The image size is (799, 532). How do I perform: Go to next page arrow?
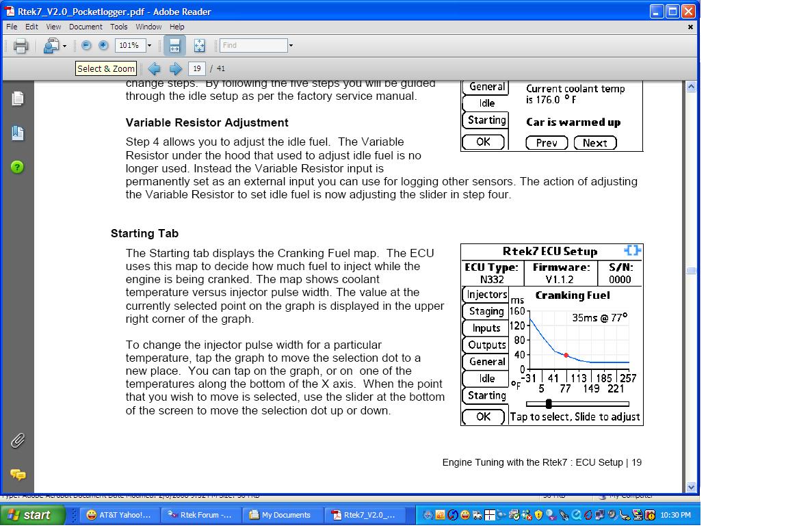click(x=175, y=68)
